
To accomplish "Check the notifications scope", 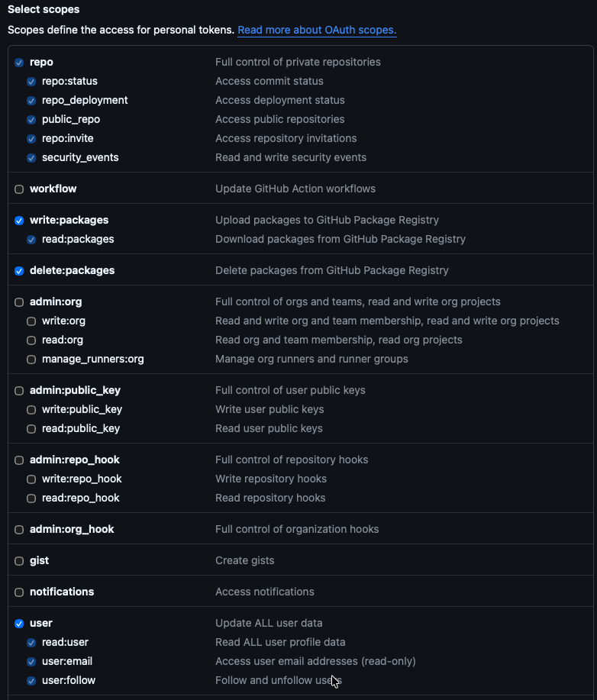I will 19,592.
